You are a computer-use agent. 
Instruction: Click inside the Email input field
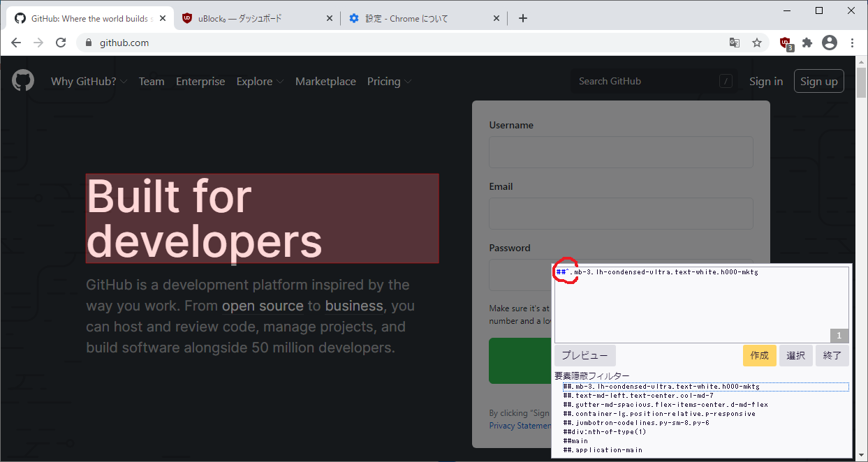tap(620, 213)
